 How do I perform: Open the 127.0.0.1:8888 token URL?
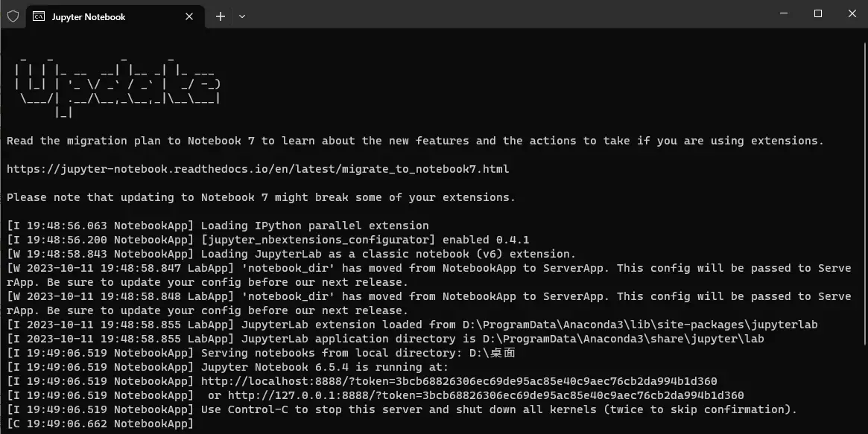click(x=486, y=395)
